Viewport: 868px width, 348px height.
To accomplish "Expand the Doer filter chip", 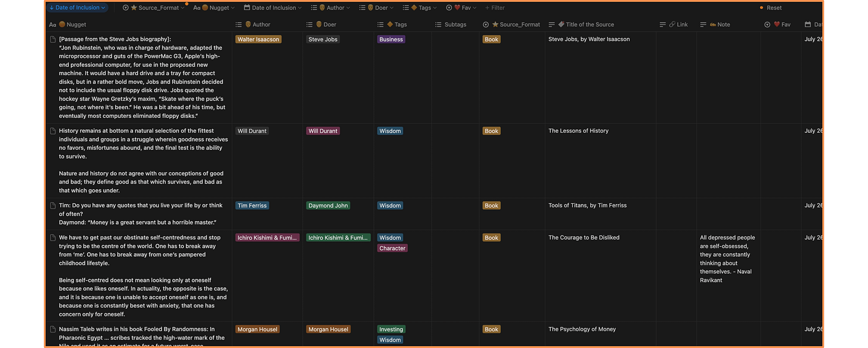I will tap(377, 8).
